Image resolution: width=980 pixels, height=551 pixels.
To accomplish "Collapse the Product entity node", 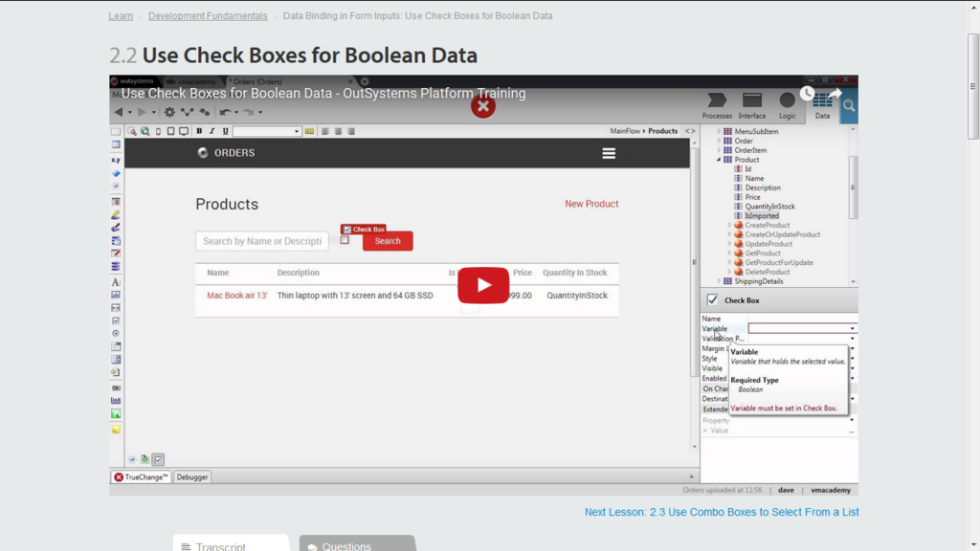I will tap(719, 160).
